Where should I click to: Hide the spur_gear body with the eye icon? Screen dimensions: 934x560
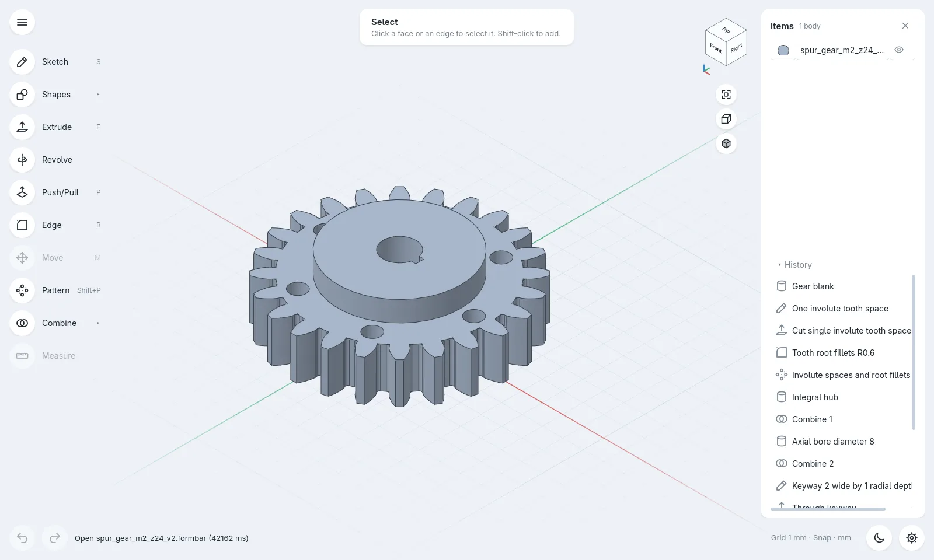tap(899, 50)
